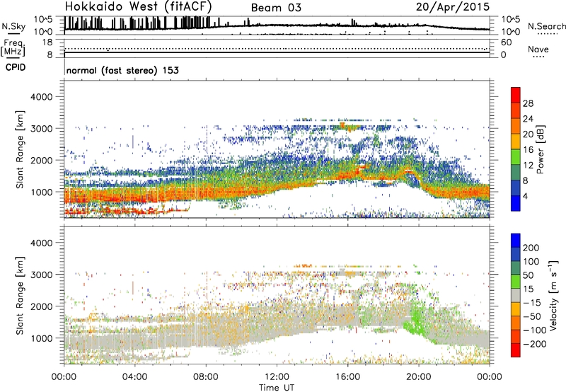Click '4000' on power plot range axis
The height and width of the screenshot is (392, 566).
click(42, 97)
